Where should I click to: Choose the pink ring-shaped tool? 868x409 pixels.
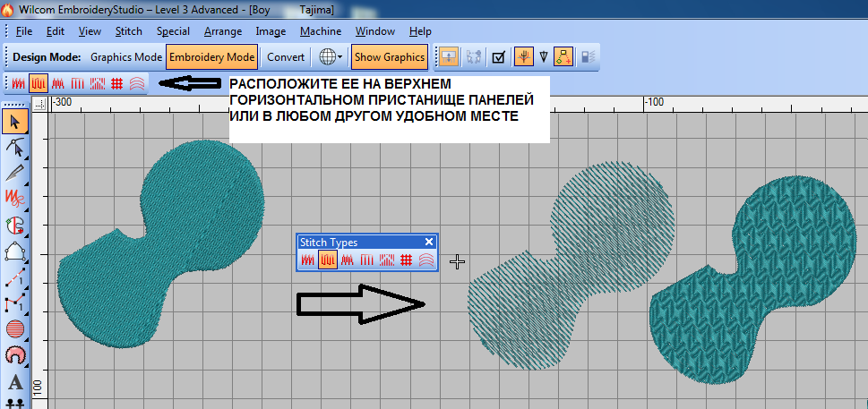pyautogui.click(x=15, y=355)
